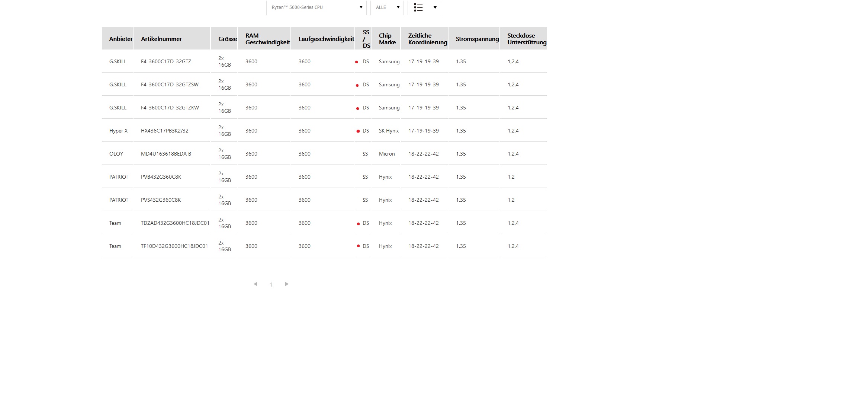Click Team vendor in TF10D432G3600HC18JDC01 row
This screenshot has width=868, height=399.
pos(115,246)
